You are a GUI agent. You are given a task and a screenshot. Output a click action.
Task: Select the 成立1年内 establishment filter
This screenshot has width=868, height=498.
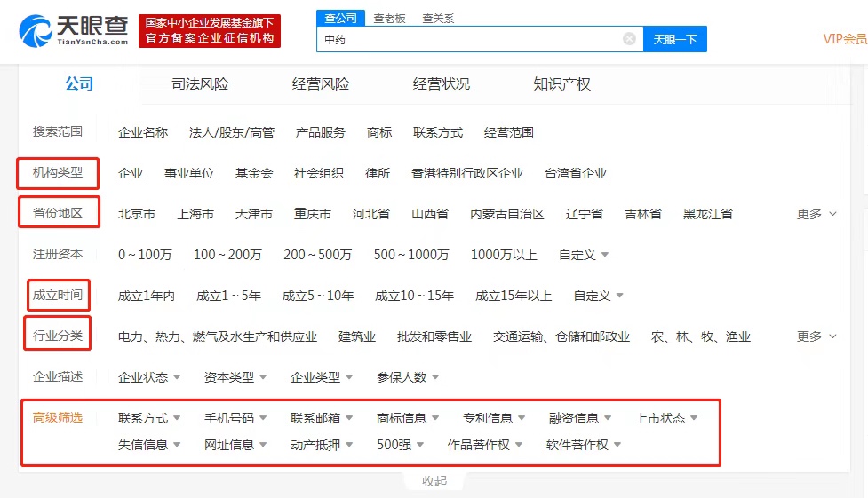(x=147, y=296)
